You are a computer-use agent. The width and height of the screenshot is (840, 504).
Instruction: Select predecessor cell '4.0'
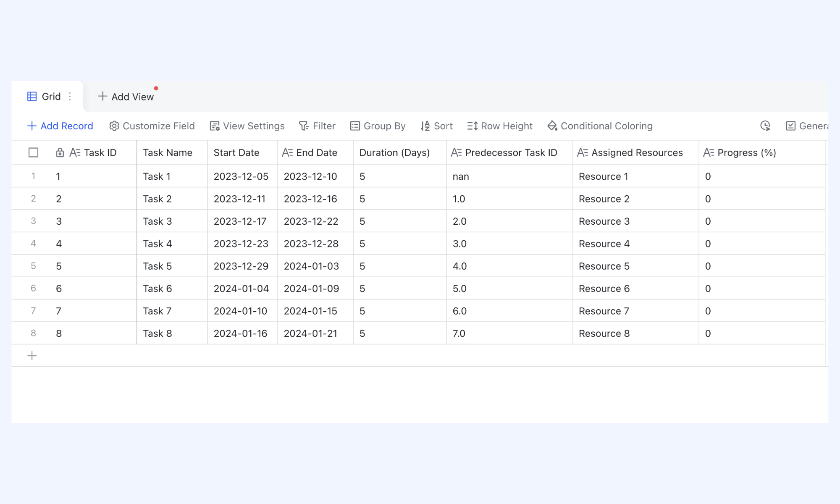point(509,266)
